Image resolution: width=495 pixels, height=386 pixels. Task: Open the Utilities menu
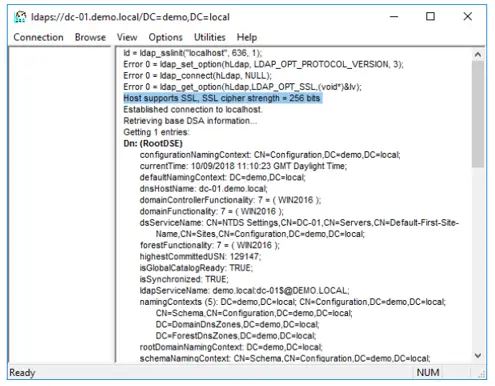pyautogui.click(x=210, y=37)
